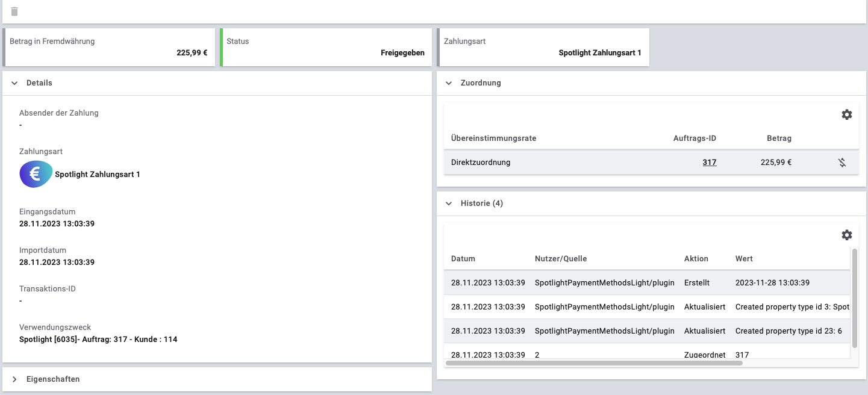This screenshot has height=395, width=868.
Task: Click 'Created property type id 3' value
Action: tap(792, 306)
